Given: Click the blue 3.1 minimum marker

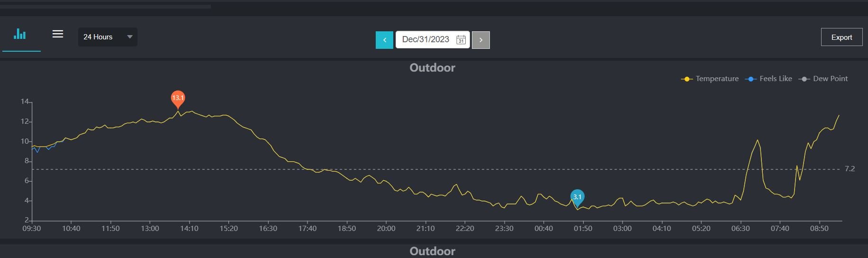Looking at the screenshot, I should 577,197.
